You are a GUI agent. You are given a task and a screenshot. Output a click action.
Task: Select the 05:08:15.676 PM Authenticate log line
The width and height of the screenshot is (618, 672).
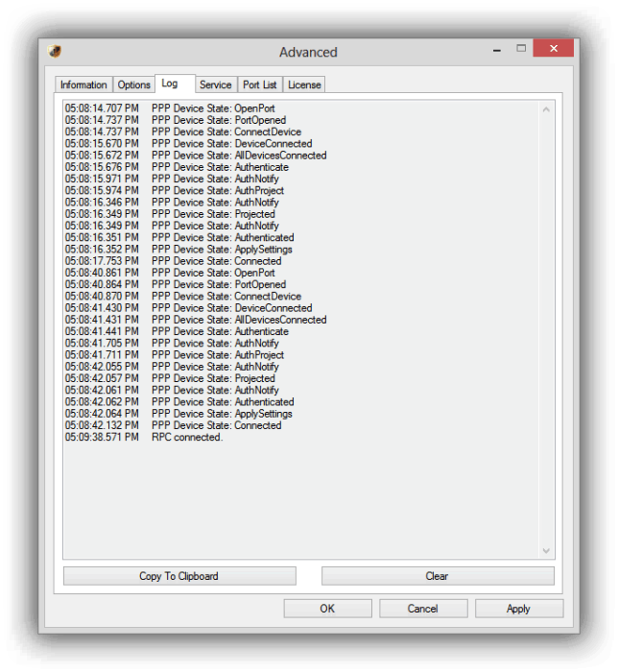click(177, 167)
